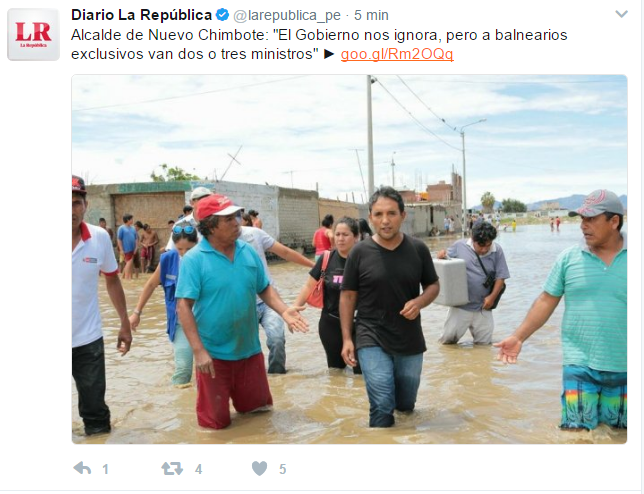Click the reply count number 1
This screenshot has width=644, height=494.
(x=106, y=469)
